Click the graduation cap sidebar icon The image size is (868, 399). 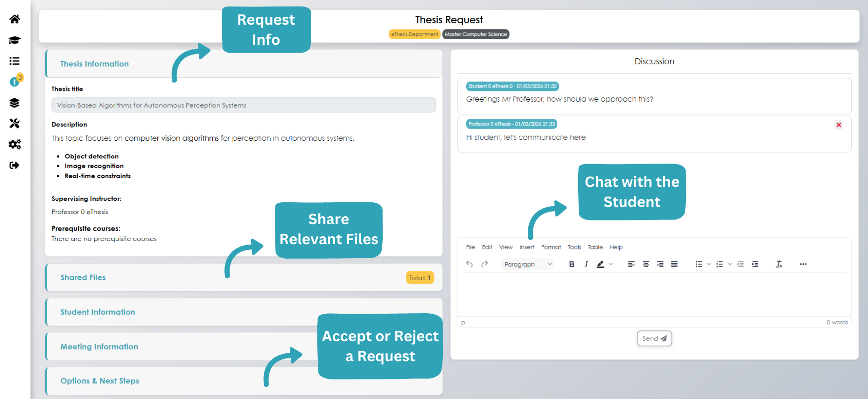14,40
